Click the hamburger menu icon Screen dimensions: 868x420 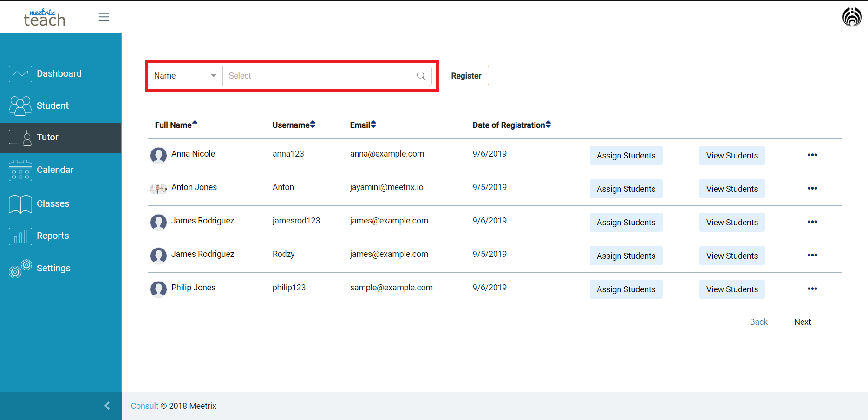click(104, 17)
